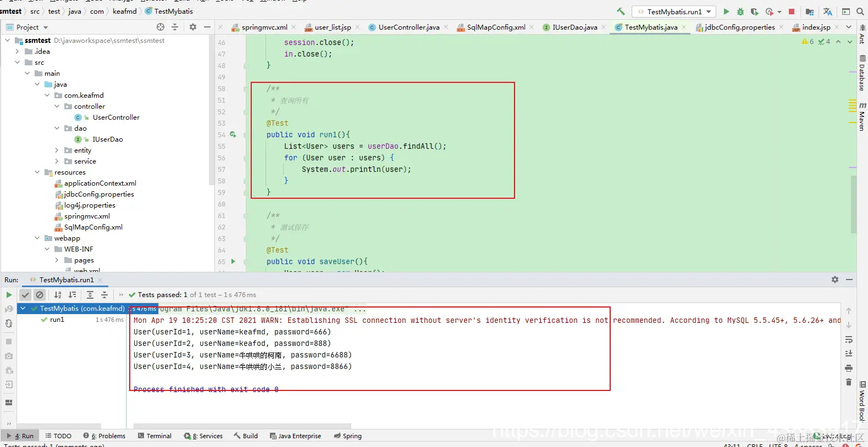Open the TODO tool window
This screenshot has height=447, width=868.
(x=58, y=436)
